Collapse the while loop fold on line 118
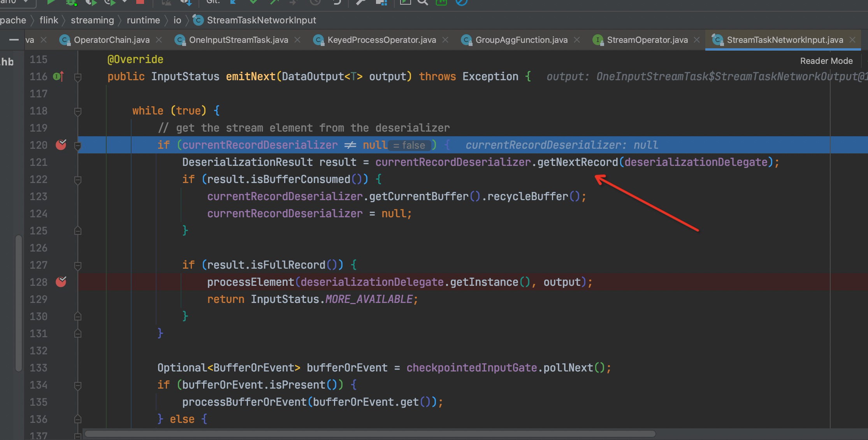Viewport: 868px width, 440px height. pos(78,111)
